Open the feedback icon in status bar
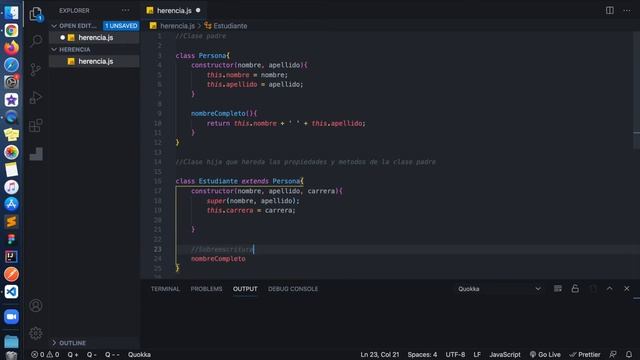The height and width of the screenshot is (360, 640). (x=613, y=354)
